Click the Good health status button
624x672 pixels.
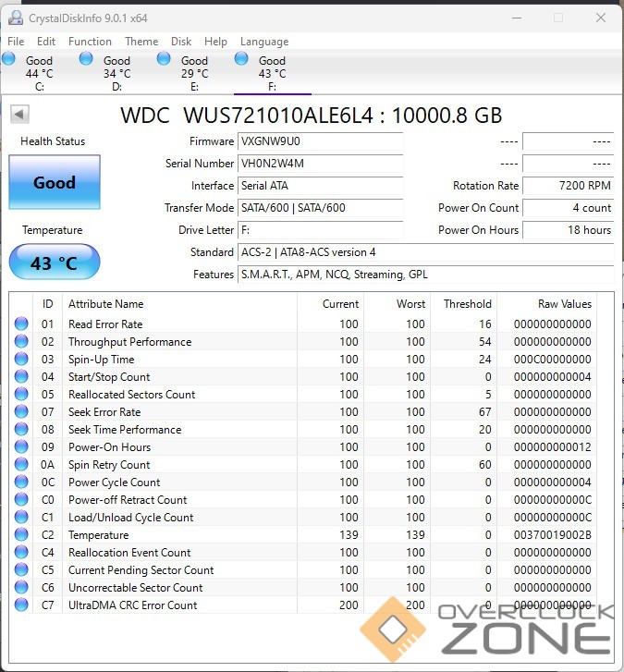coord(55,182)
